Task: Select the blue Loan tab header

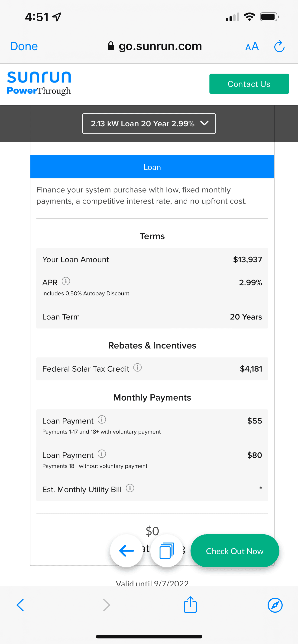Action: [152, 167]
